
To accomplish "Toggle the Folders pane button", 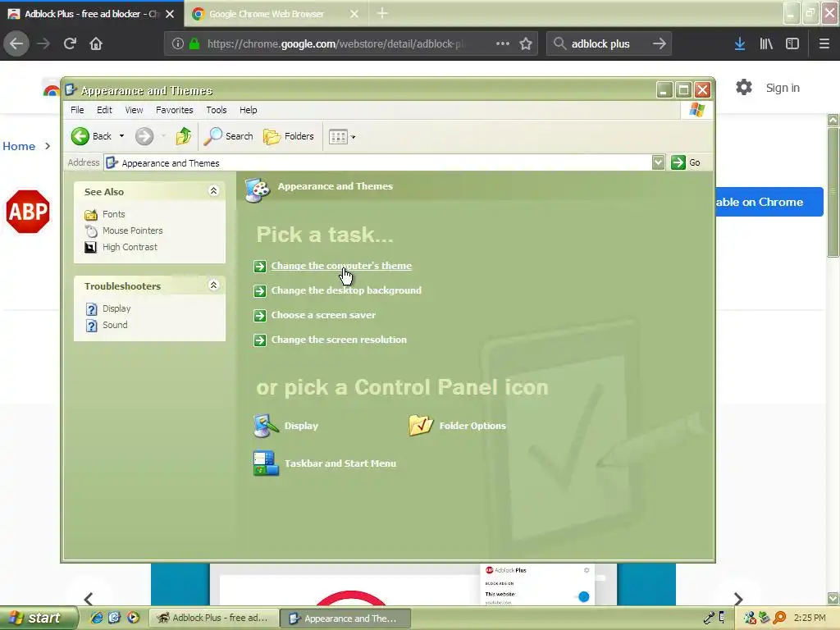I will pos(288,137).
